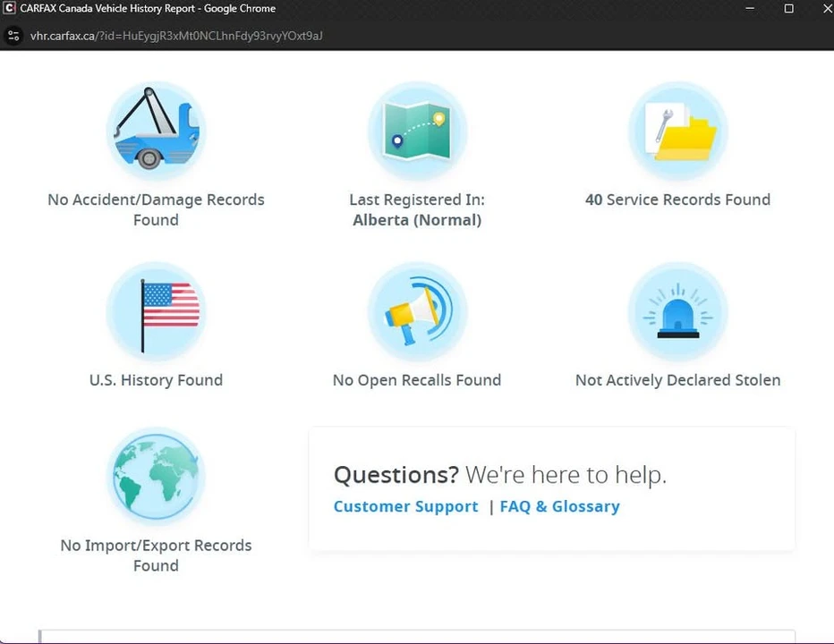Viewport: 834px width, 644px height.
Task: Click the site information icon in address bar
Action: click(x=13, y=36)
